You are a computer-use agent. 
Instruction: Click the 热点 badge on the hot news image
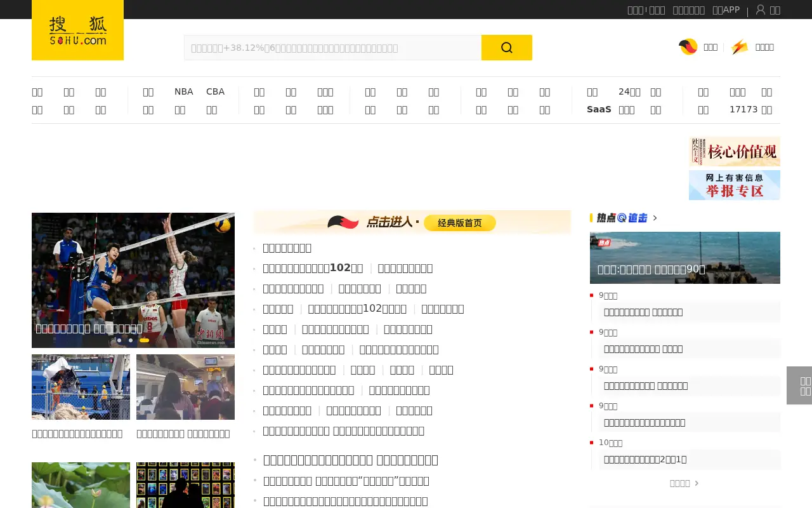click(603, 242)
